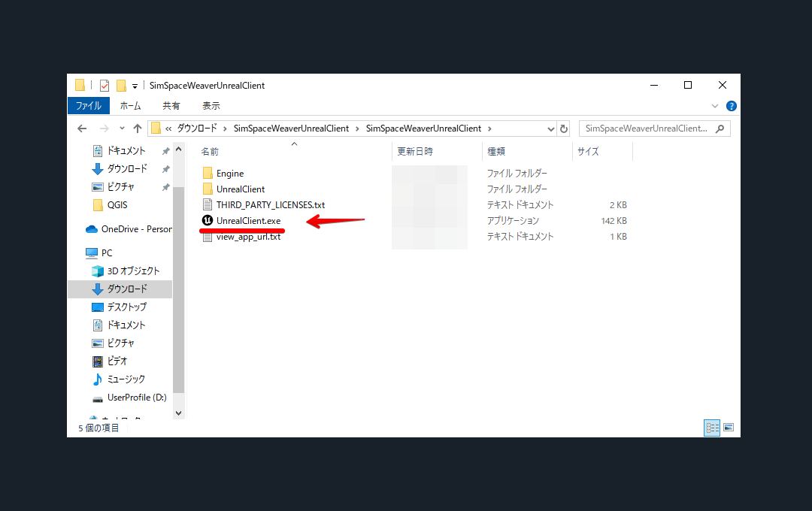The width and height of the screenshot is (812, 511).
Task: Click the 142 KB size cell
Action: click(614, 221)
